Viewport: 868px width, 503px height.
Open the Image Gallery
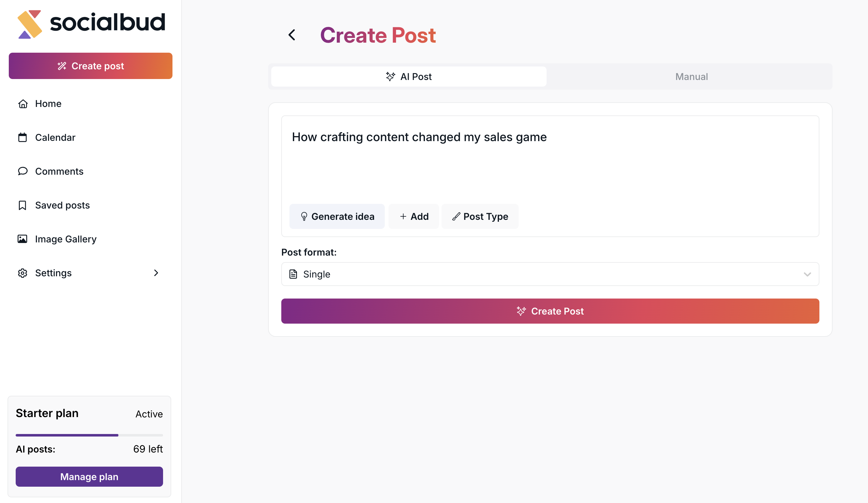(x=66, y=239)
